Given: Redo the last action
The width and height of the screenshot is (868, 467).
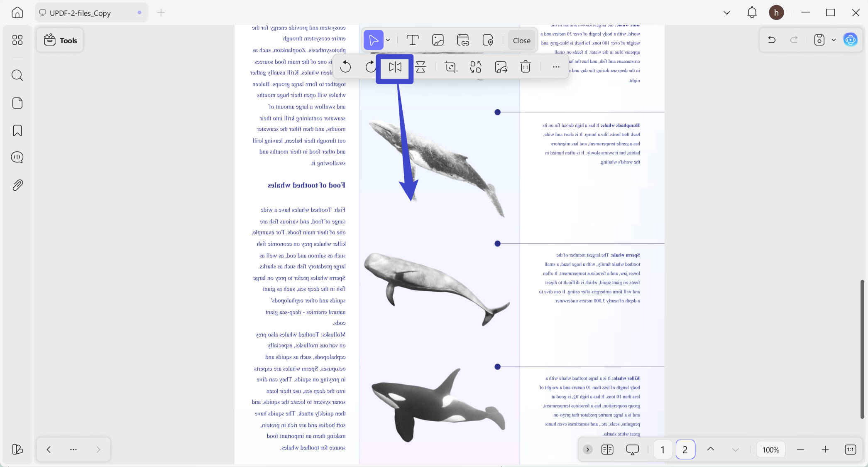Looking at the screenshot, I should (x=794, y=40).
